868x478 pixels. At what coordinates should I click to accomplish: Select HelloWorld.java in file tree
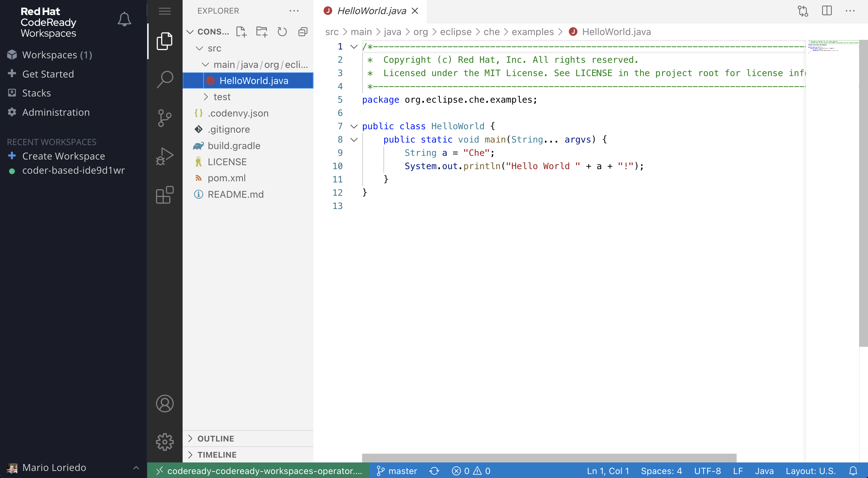tap(248, 80)
